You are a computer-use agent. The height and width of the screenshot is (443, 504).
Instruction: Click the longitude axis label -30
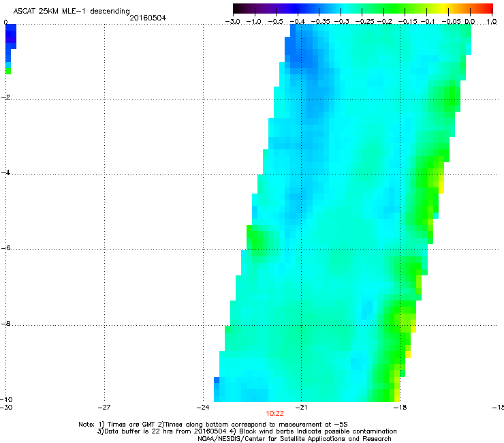[x=6, y=408]
